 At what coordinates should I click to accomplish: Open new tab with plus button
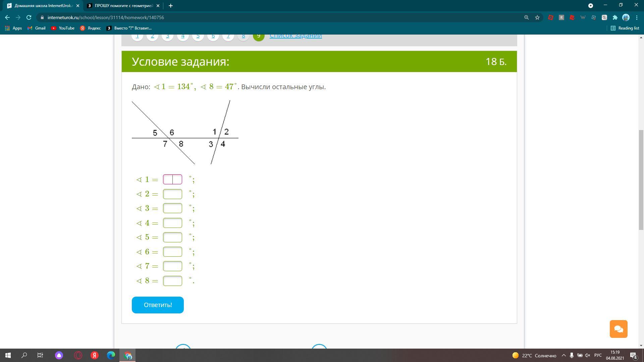pyautogui.click(x=170, y=6)
